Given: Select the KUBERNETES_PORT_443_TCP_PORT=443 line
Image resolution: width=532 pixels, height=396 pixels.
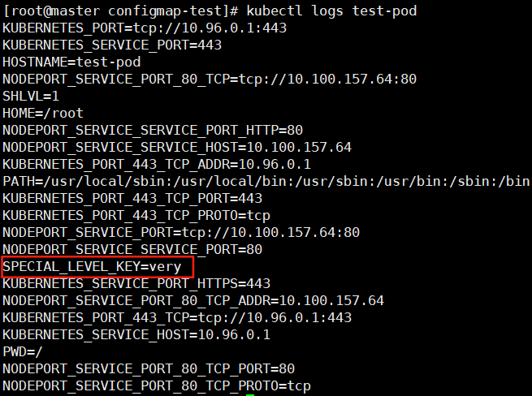Looking at the screenshot, I should pos(132,198).
